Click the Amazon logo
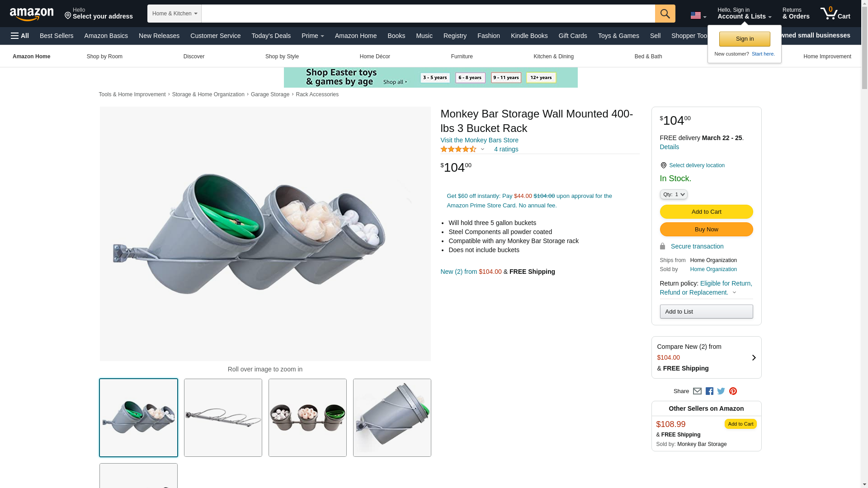The image size is (868, 488). [32, 14]
